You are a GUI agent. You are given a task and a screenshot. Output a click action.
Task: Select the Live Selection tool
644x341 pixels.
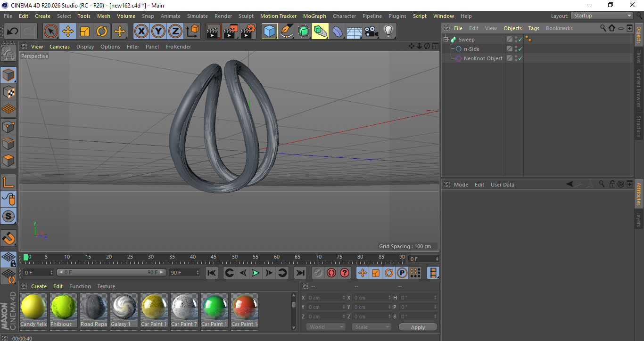51,32
